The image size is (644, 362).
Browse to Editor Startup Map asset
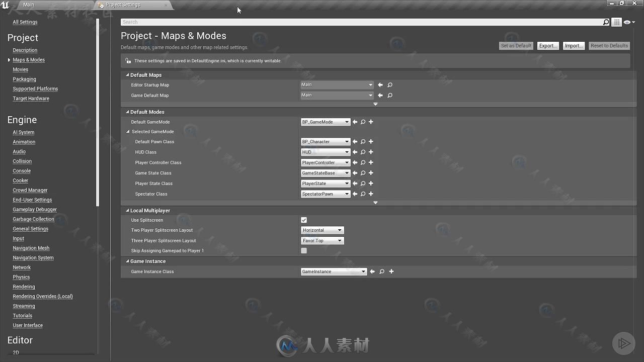[390, 85]
